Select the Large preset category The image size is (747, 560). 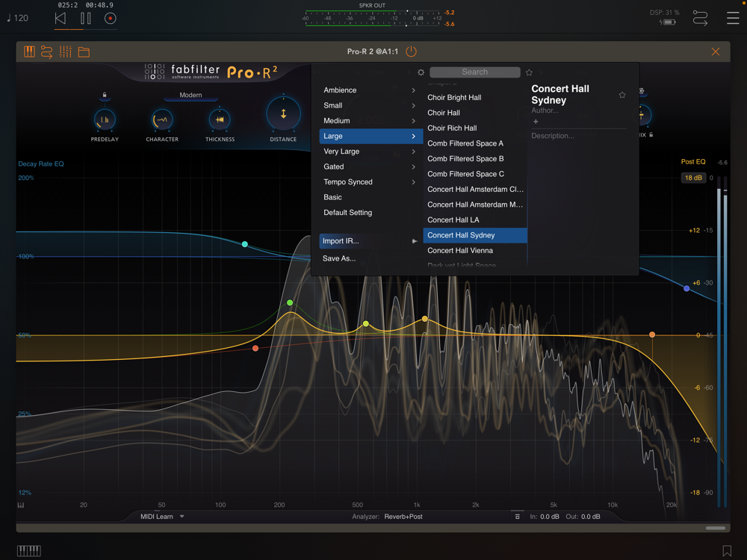pyautogui.click(x=371, y=136)
